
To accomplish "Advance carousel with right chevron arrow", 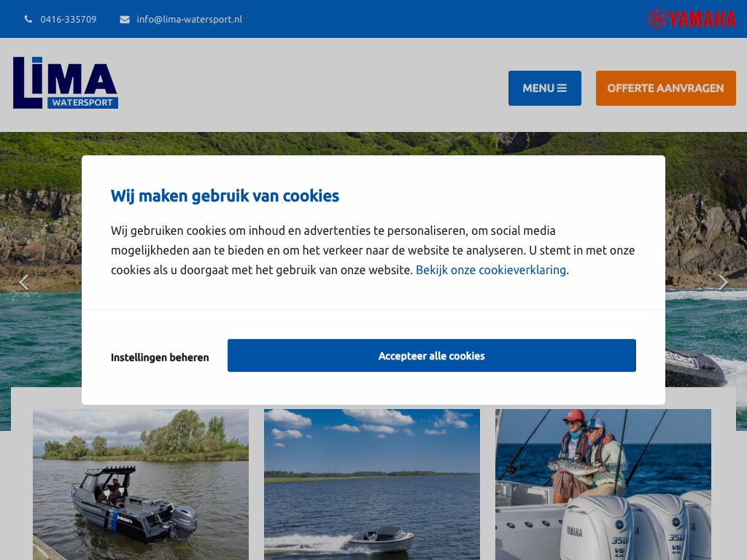I will click(723, 282).
